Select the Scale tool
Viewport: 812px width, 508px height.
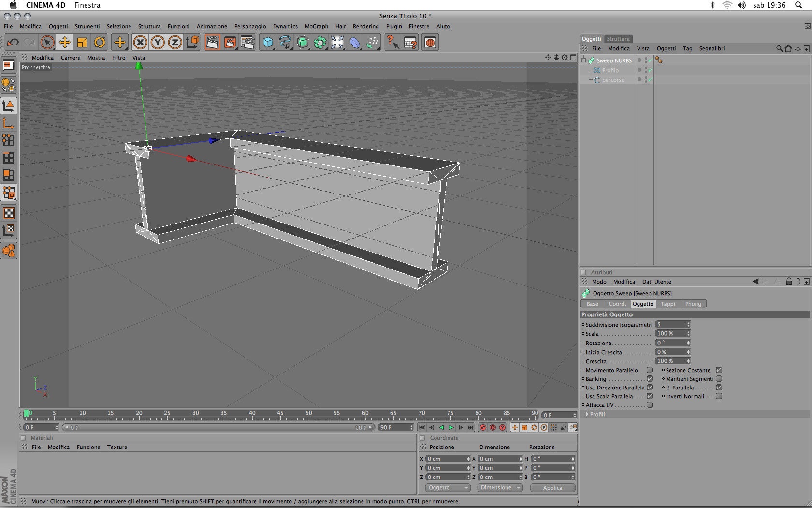pyautogui.click(x=82, y=43)
